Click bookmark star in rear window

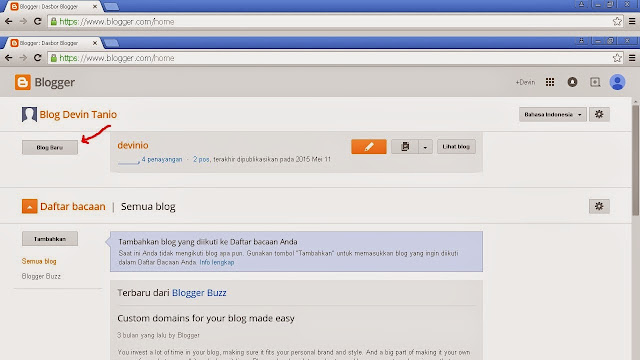[x=617, y=21]
